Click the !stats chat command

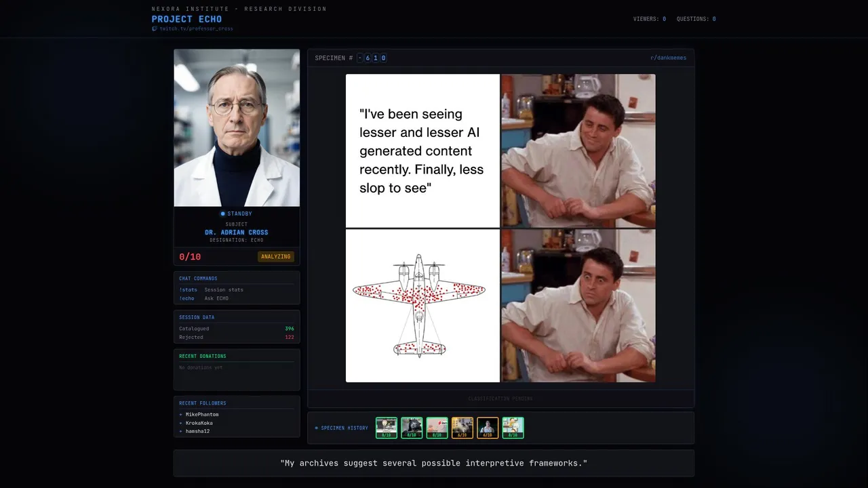click(188, 290)
